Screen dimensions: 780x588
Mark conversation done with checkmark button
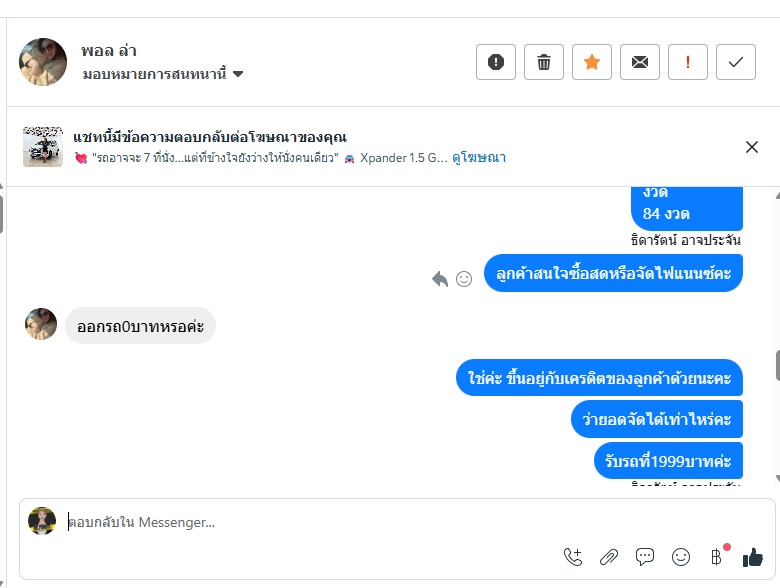point(736,62)
